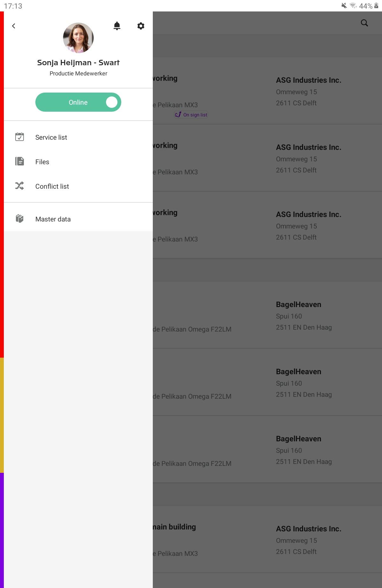Viewport: 382px width, 588px height.
Task: Click Productie Medewerker role text
Action: click(x=78, y=73)
